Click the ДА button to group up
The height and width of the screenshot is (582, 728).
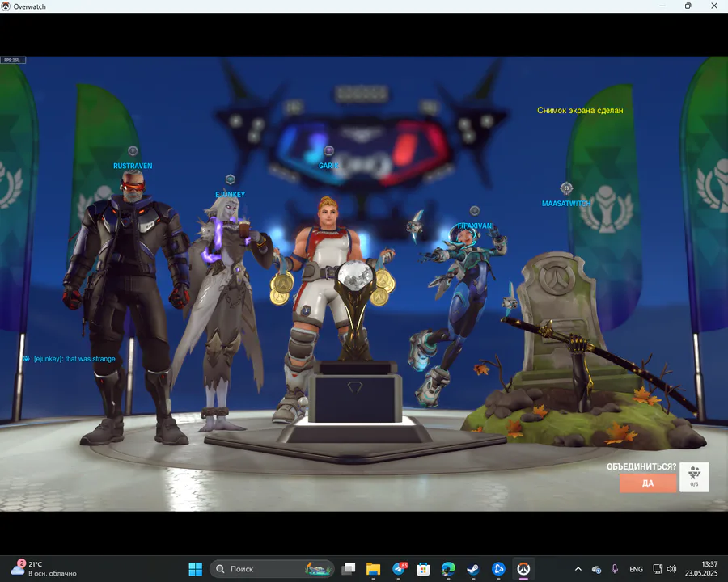(648, 483)
